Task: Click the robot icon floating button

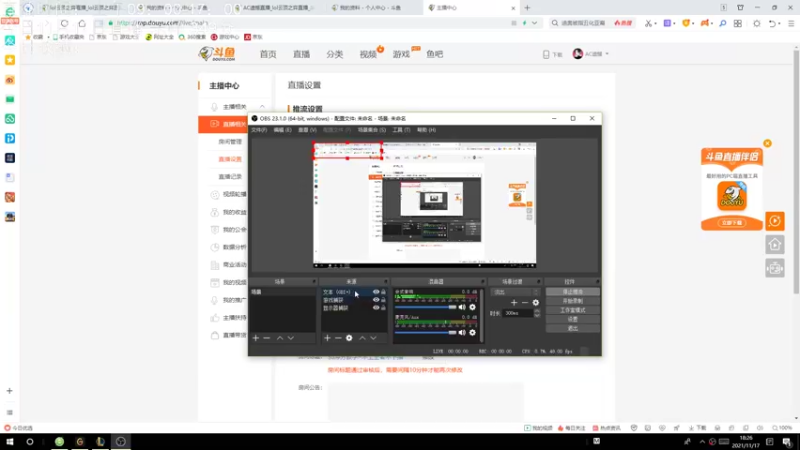Action: click(775, 268)
